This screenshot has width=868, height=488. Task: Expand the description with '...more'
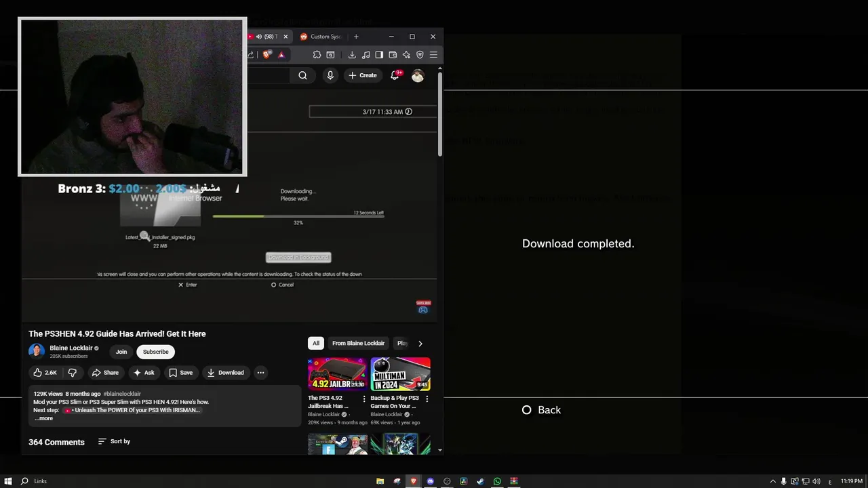pyautogui.click(x=43, y=418)
